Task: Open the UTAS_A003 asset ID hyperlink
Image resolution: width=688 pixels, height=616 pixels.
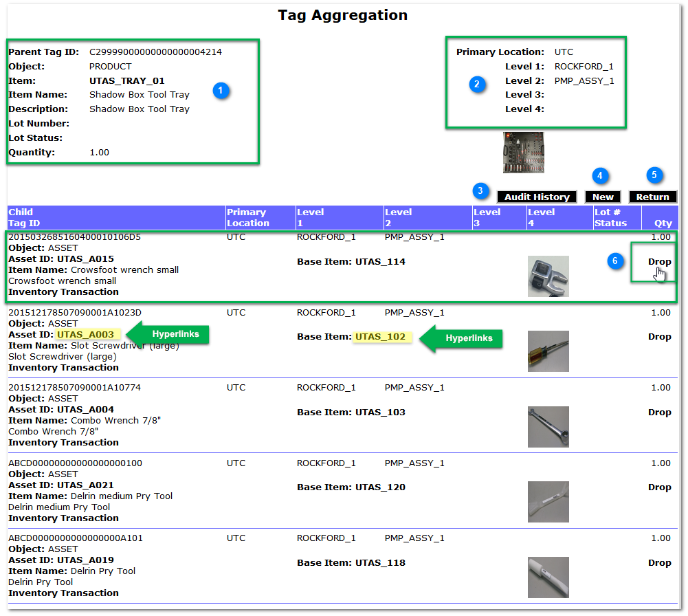Action: tap(85, 334)
